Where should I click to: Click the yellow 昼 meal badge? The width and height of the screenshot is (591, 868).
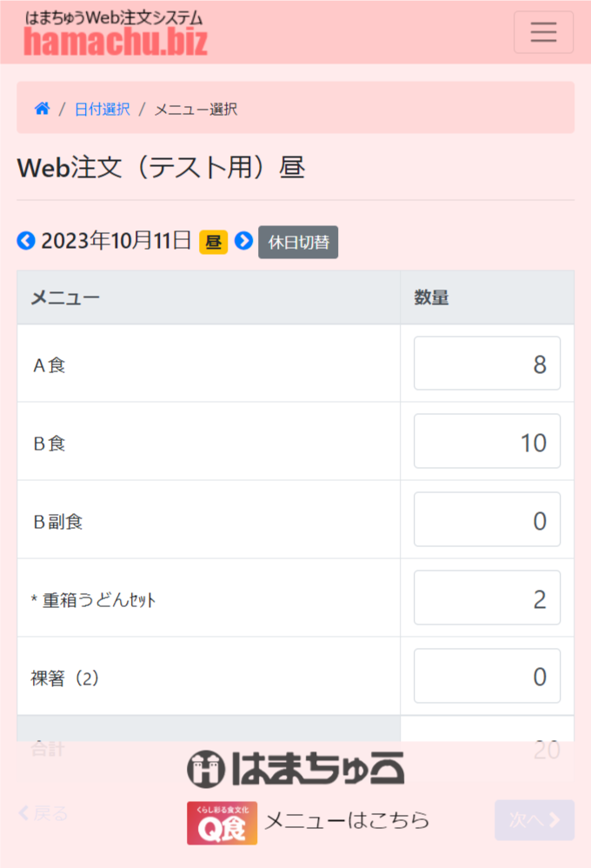pos(213,242)
